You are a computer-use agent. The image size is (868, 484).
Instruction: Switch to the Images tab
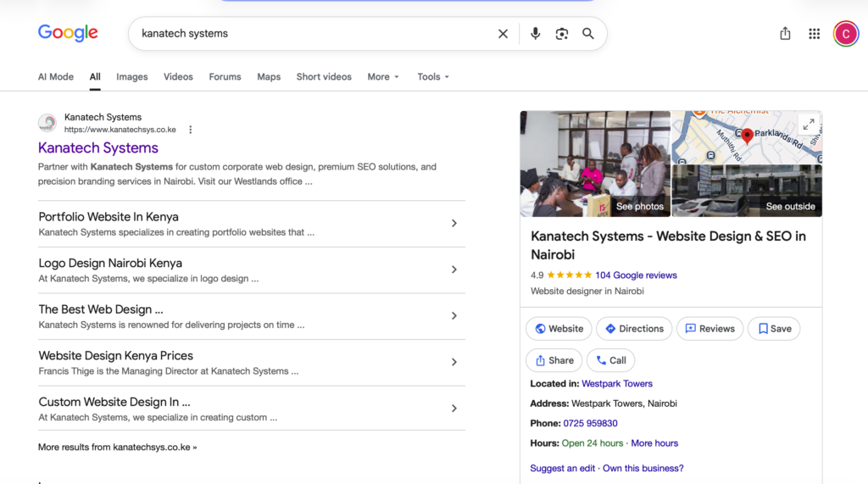(x=131, y=77)
